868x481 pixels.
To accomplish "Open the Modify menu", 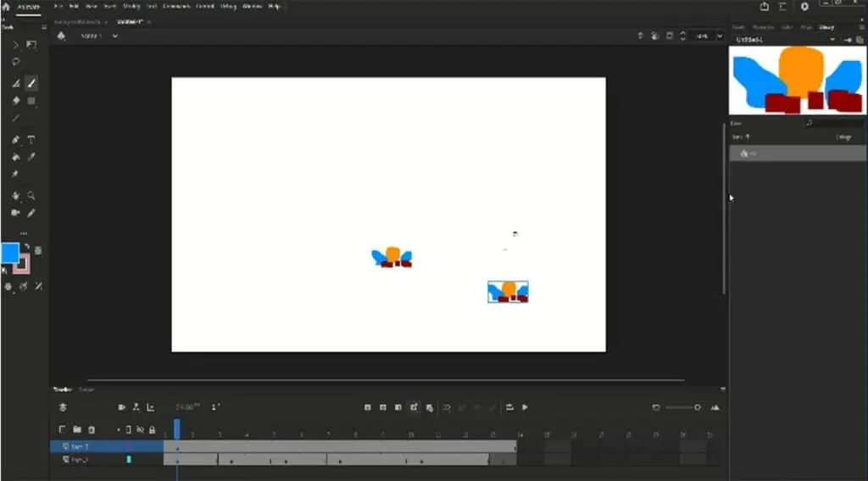I will pyautogui.click(x=131, y=7).
